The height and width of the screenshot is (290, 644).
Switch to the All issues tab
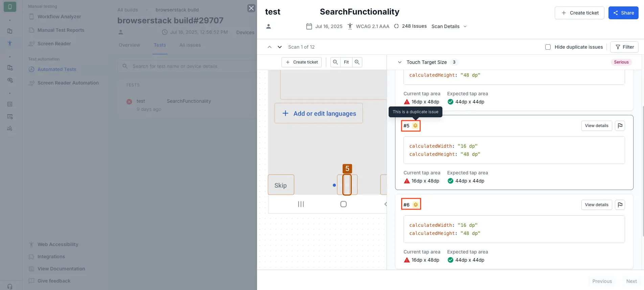(x=190, y=45)
